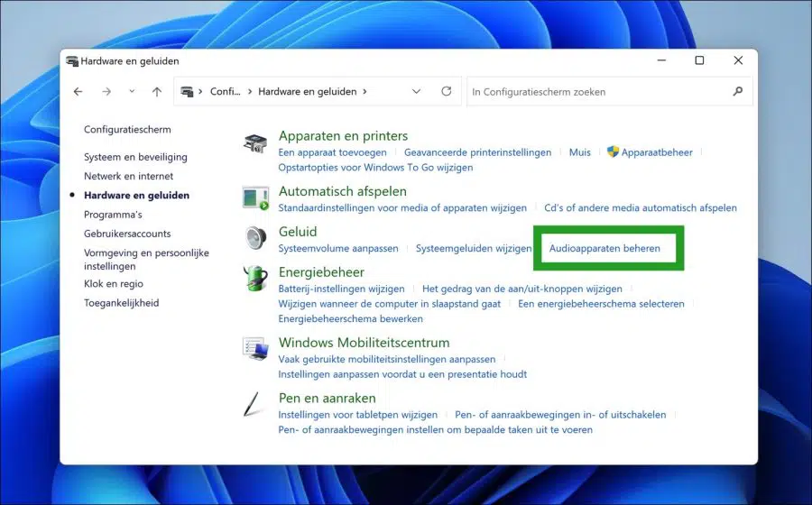Open Geavanceerde printerinstellingen

pyautogui.click(x=477, y=152)
